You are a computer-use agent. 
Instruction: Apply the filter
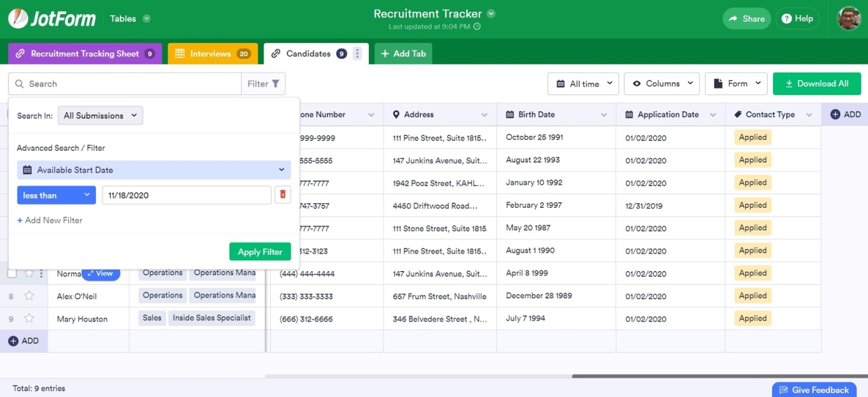click(x=260, y=251)
